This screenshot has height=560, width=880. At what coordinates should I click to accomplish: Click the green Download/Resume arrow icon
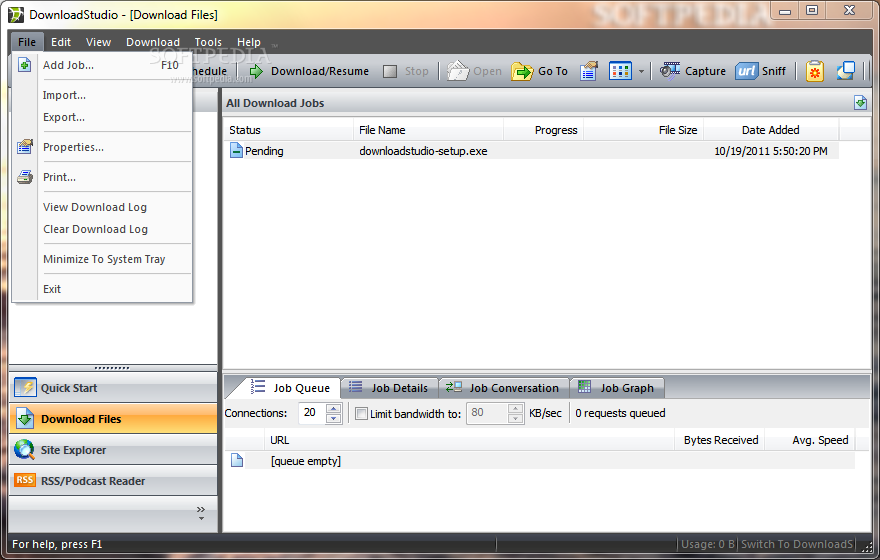pos(256,71)
